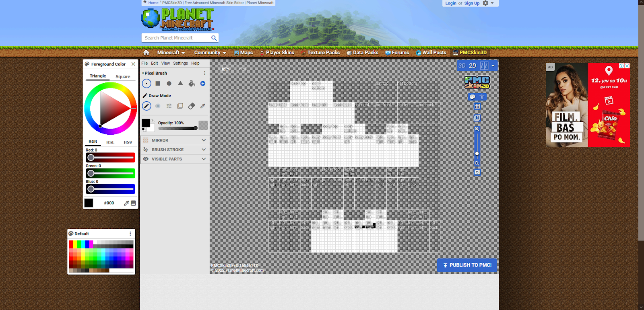Select the overlapping squares draw mode

(180, 106)
